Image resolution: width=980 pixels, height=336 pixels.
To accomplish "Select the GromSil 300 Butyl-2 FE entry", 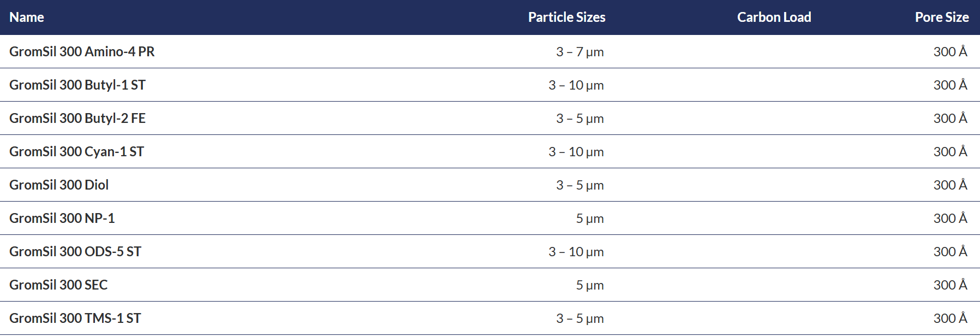I will pyautogui.click(x=77, y=118).
